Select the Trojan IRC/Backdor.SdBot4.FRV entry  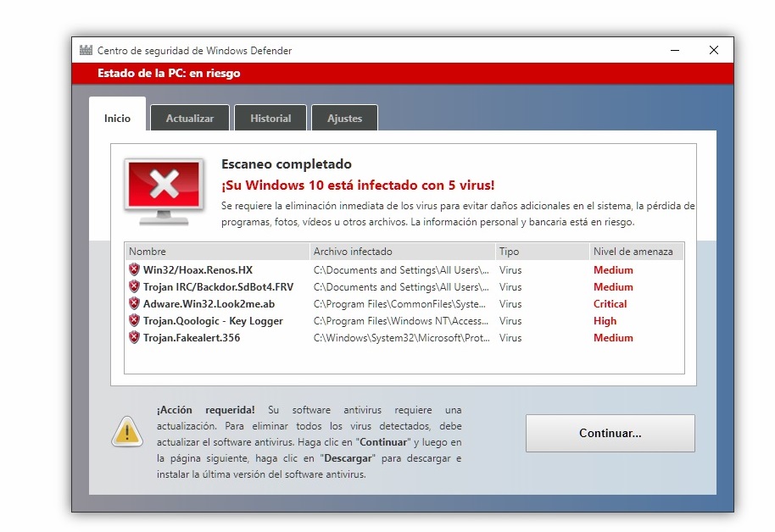pos(404,287)
